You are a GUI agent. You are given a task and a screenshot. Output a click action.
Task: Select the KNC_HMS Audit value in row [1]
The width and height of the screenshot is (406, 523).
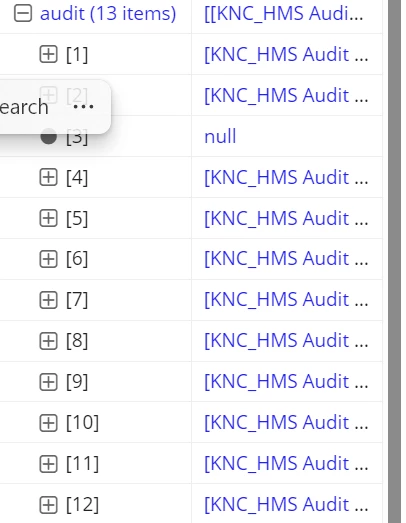coord(286,54)
